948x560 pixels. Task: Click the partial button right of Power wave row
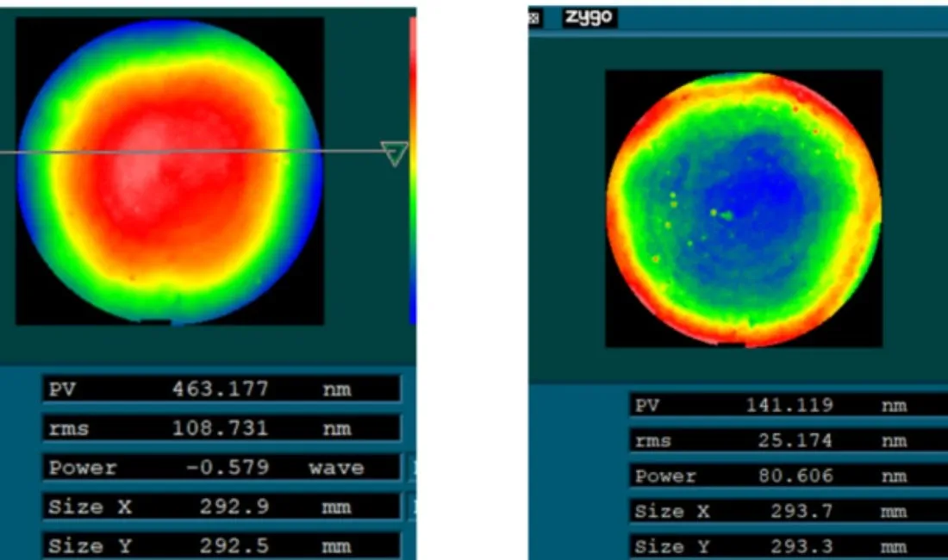click(x=413, y=468)
